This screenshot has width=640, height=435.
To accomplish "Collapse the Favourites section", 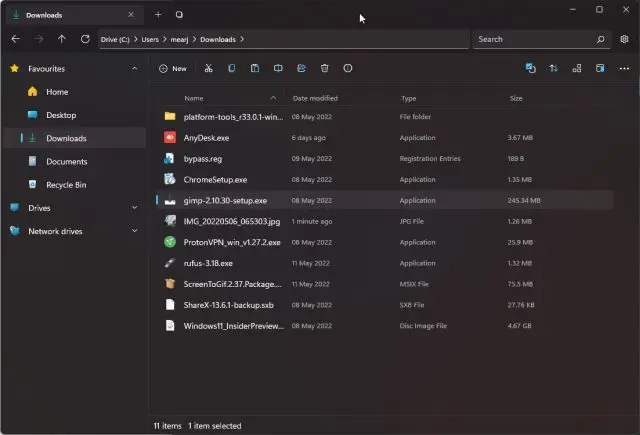I will 135,69.
